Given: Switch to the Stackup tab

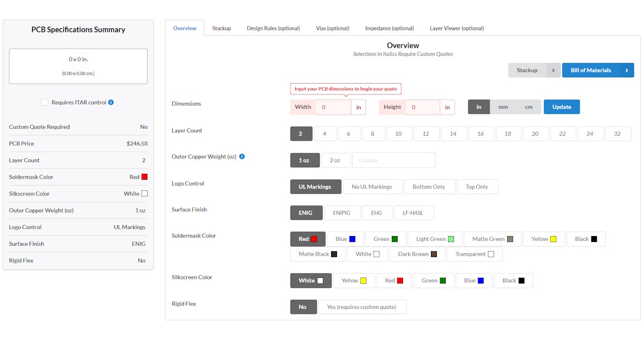Looking at the screenshot, I should coord(222,28).
